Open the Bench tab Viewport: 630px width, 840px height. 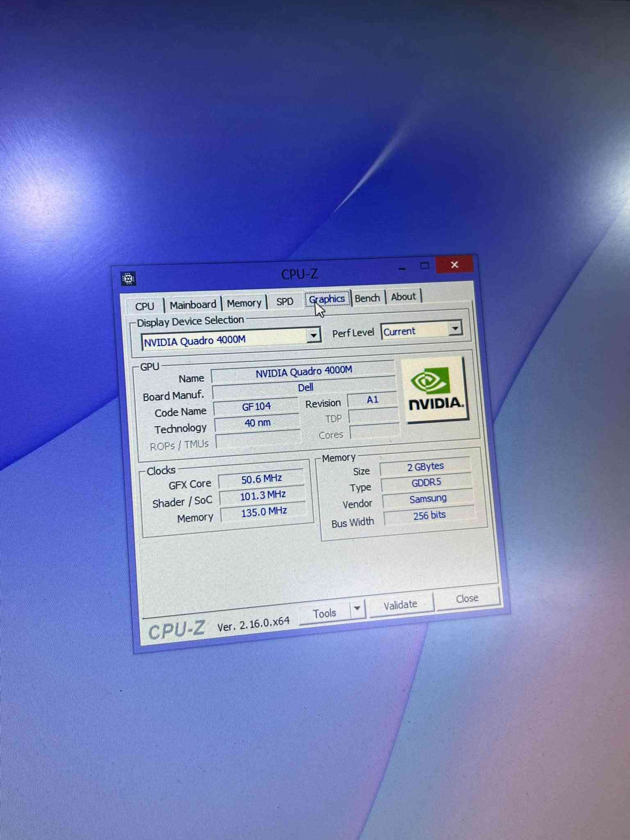[367, 298]
